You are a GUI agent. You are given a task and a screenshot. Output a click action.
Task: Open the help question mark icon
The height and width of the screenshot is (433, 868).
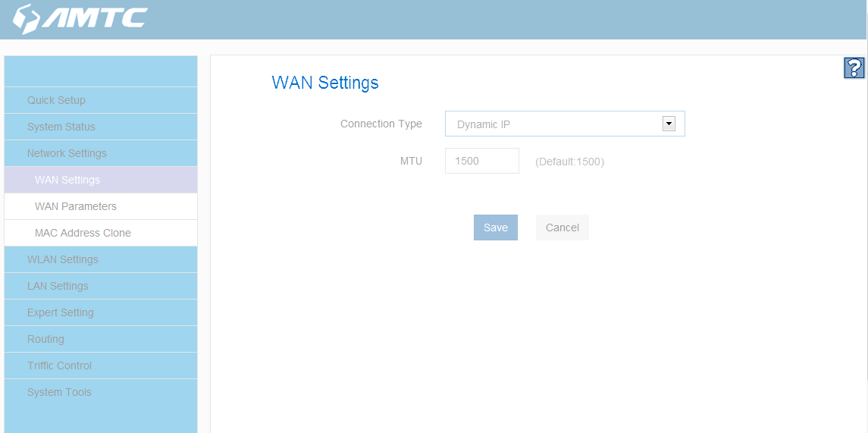point(854,68)
